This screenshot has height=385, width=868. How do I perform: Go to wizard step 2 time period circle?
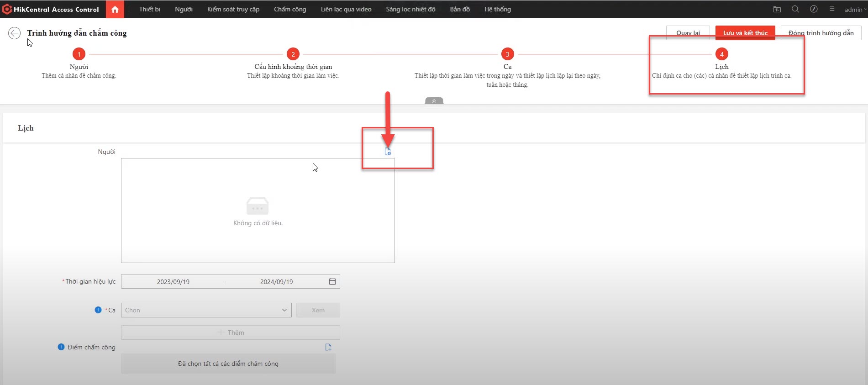293,54
